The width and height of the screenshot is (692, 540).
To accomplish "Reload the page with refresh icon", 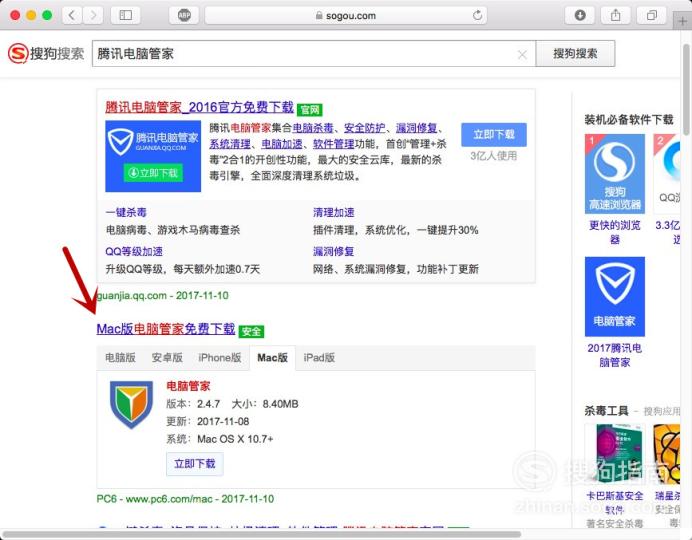I will coord(477,15).
